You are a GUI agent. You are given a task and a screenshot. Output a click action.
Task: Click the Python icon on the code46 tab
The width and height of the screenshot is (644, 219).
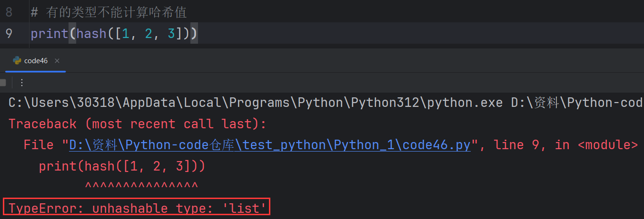pos(17,61)
